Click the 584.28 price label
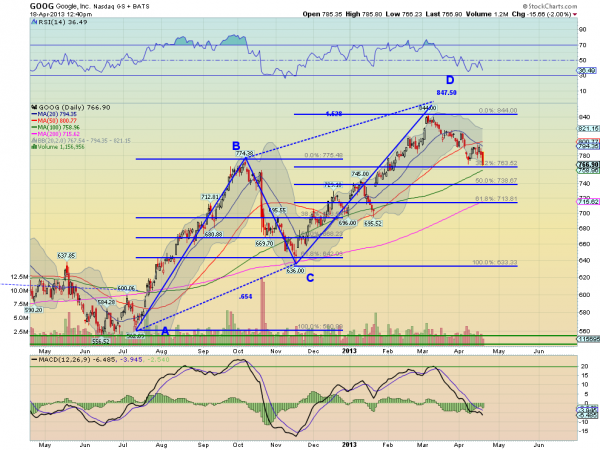600x450 pixels. [x=106, y=302]
